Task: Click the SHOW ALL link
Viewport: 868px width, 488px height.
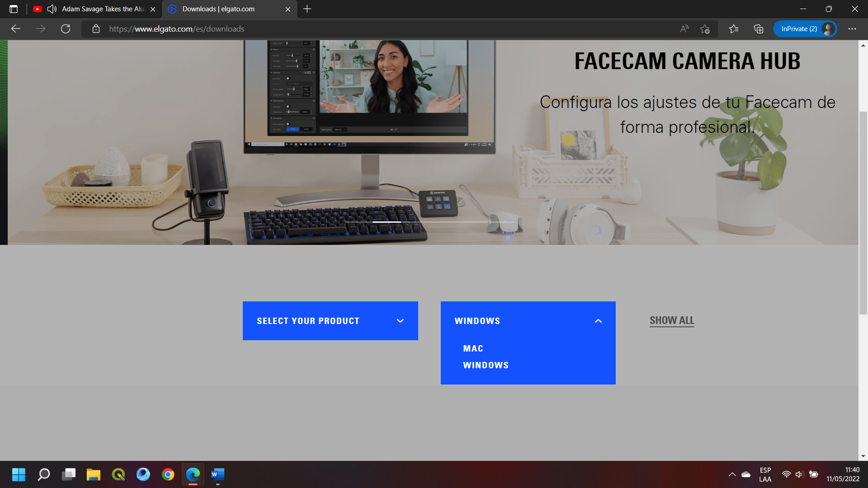Action: [x=671, y=320]
